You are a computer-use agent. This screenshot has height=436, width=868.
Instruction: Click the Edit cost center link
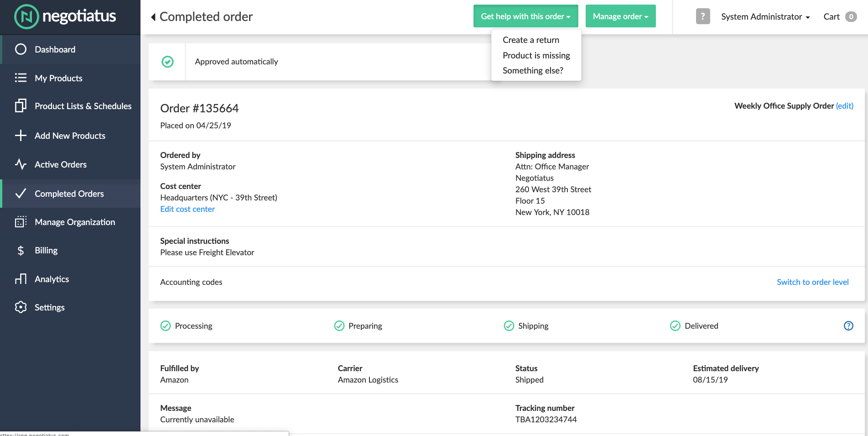(x=187, y=209)
